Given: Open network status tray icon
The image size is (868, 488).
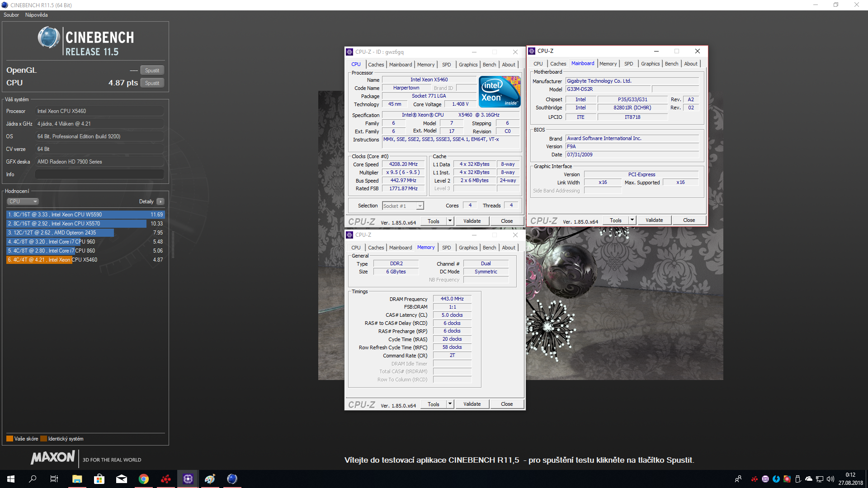Looking at the screenshot, I should pos(820,479).
